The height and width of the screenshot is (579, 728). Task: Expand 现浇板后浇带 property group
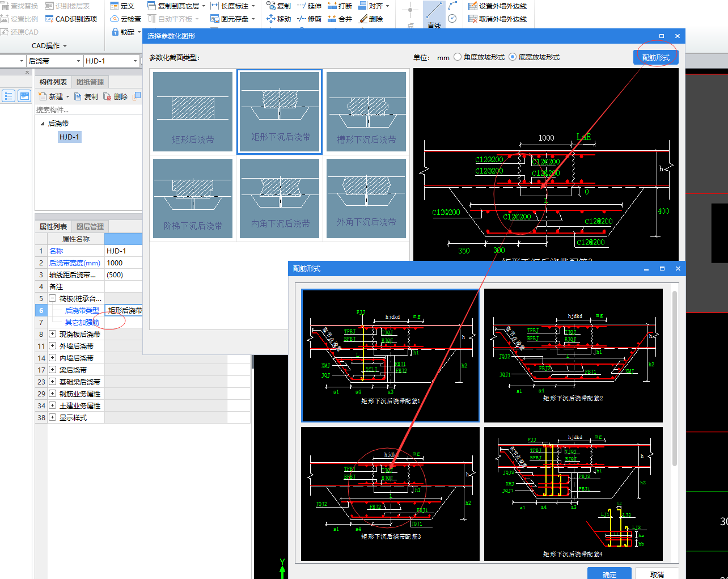[x=52, y=334]
